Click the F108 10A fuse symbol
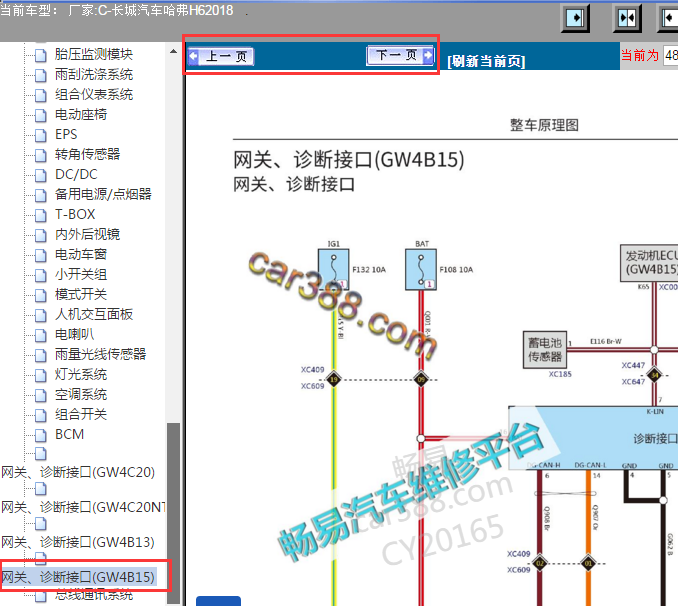678x606 pixels. (x=421, y=269)
